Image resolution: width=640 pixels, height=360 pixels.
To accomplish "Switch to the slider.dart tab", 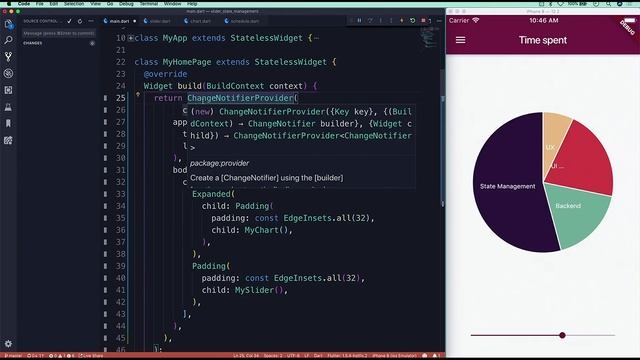I will click(x=160, y=21).
